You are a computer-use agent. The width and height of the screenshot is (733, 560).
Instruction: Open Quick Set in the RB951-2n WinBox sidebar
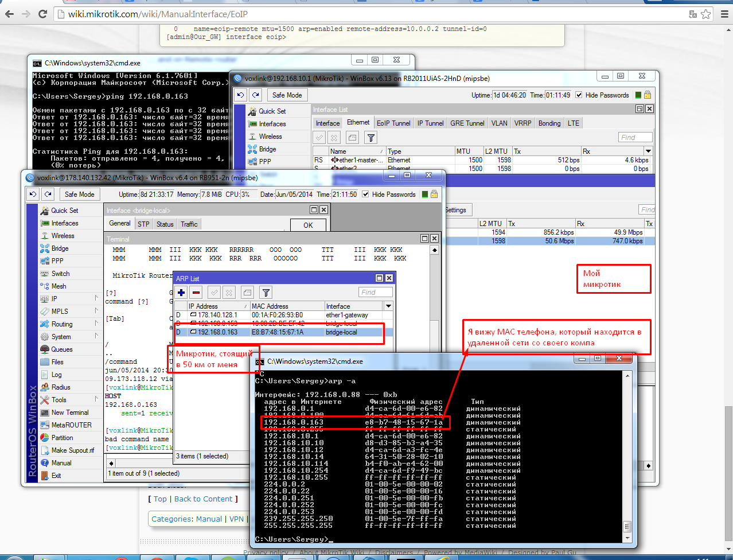[x=64, y=211]
